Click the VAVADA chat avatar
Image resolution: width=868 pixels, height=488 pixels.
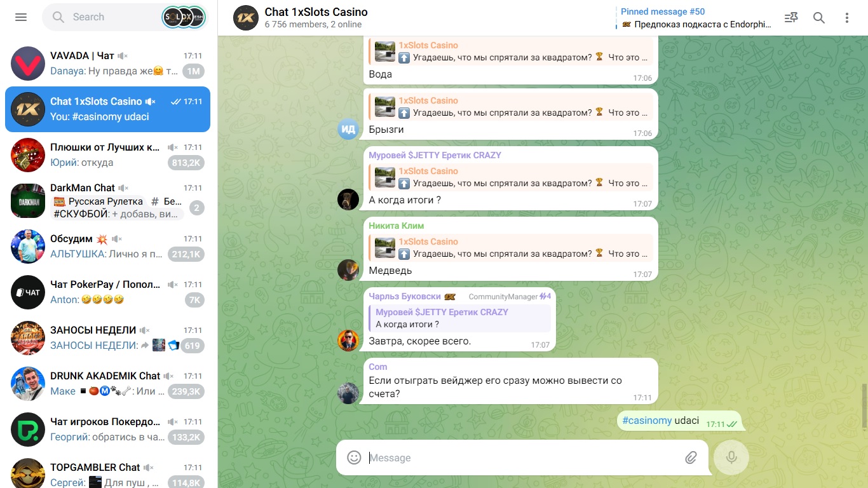pyautogui.click(x=28, y=64)
